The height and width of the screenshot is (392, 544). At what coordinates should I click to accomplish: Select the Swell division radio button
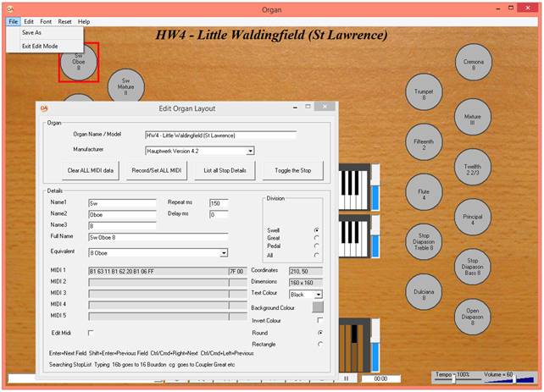pyautogui.click(x=316, y=229)
